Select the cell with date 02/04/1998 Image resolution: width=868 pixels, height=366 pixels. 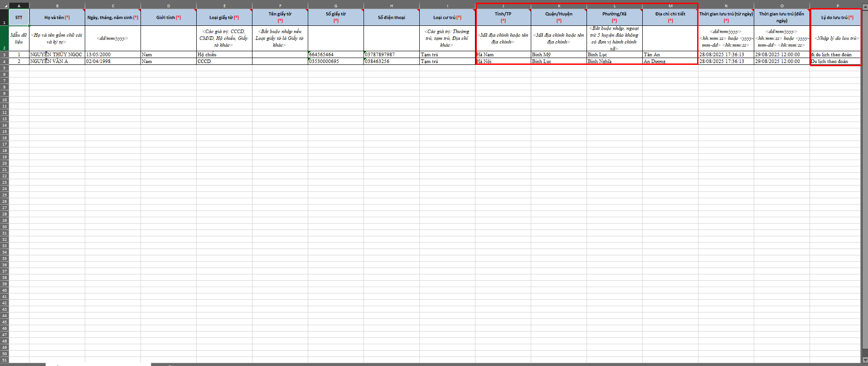[112, 61]
